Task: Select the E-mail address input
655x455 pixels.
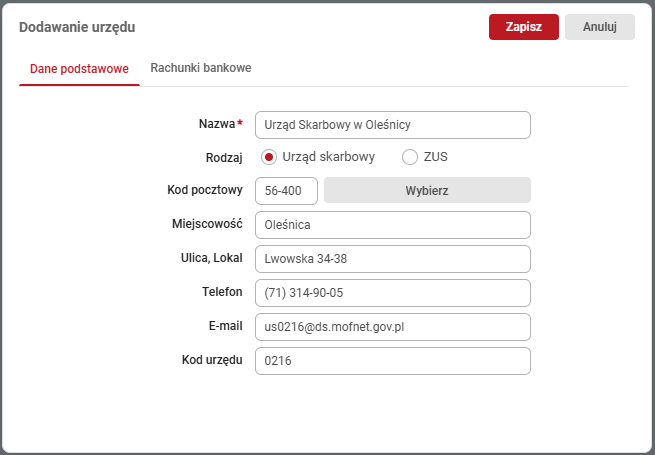Action: [x=392, y=327]
